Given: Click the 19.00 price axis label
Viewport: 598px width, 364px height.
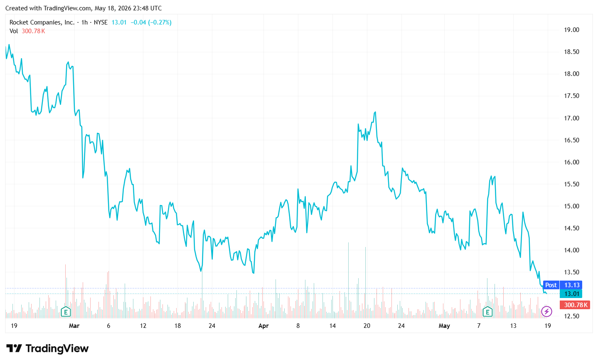Looking at the screenshot, I should tap(571, 30).
